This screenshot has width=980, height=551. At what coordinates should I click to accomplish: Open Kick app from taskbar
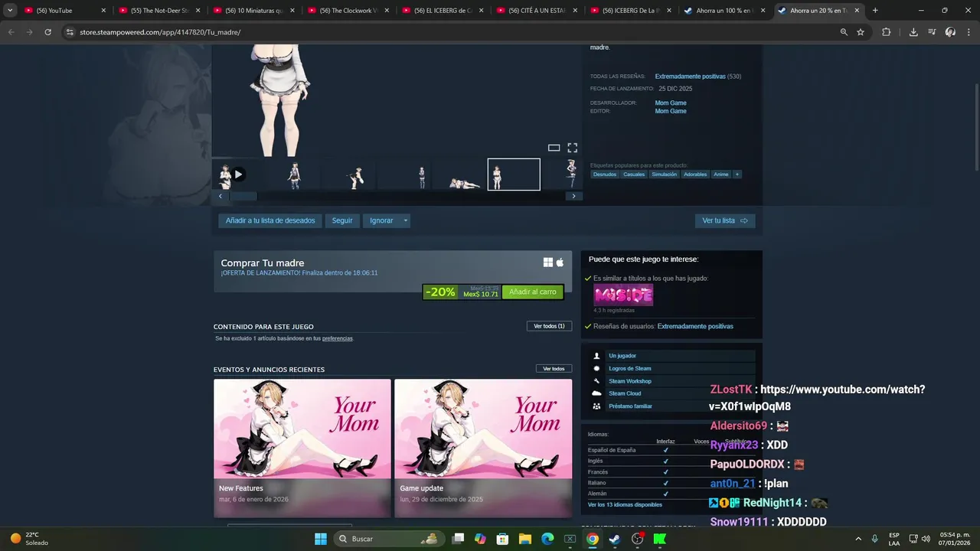[660, 539]
